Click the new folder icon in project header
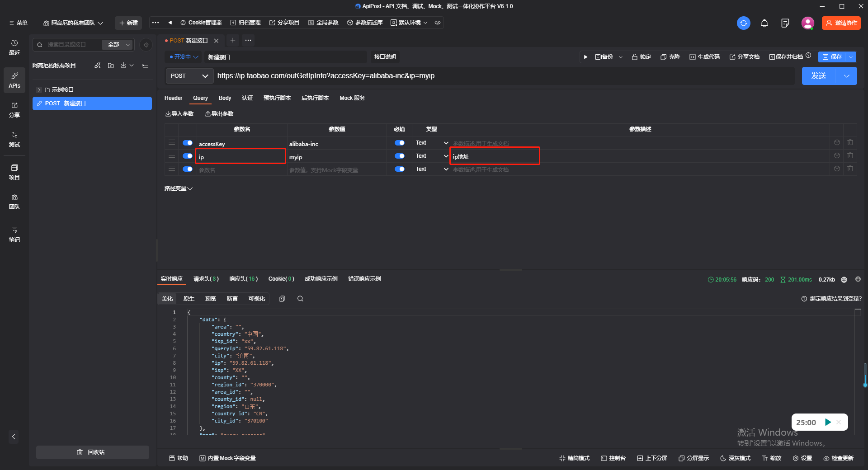 pyautogui.click(x=111, y=66)
